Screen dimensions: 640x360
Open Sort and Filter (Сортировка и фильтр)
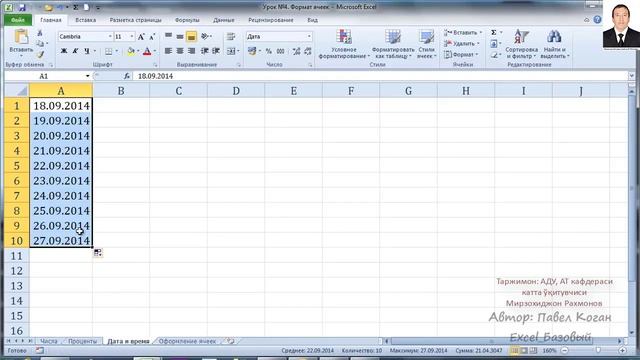(522, 44)
